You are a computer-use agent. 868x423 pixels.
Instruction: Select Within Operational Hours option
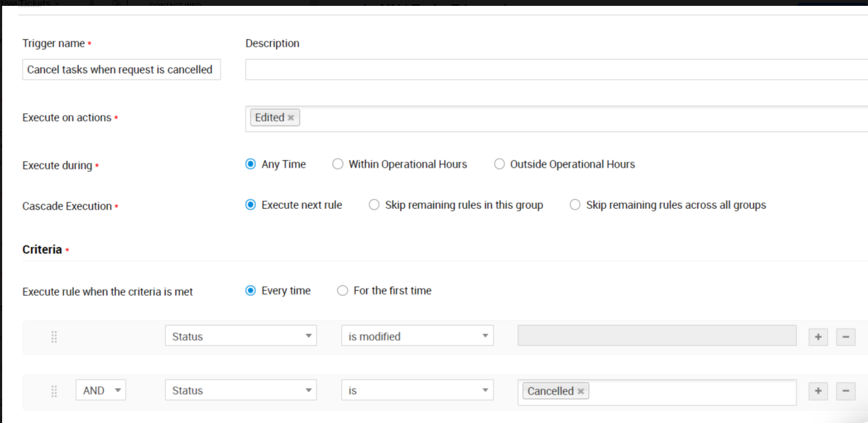tap(338, 164)
